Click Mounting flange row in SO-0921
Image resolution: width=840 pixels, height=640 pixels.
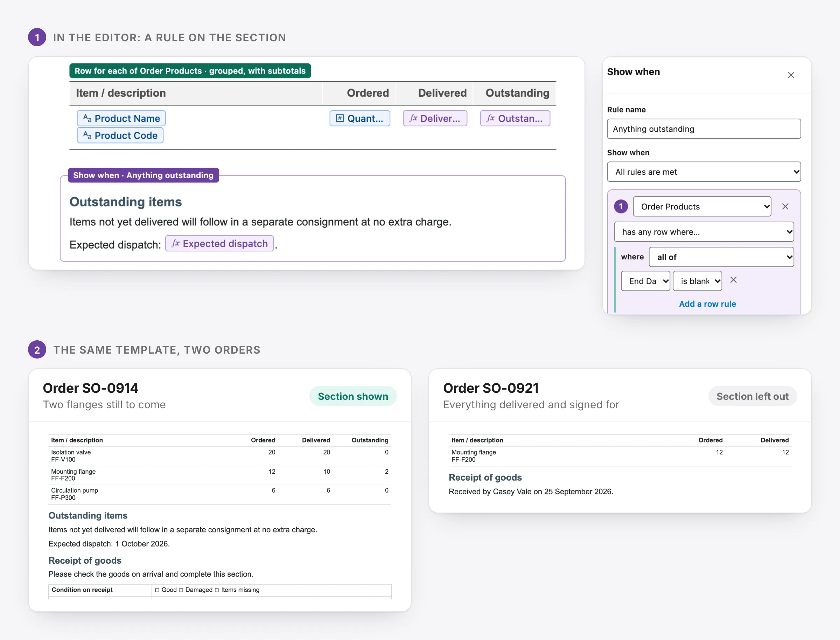(x=620, y=456)
